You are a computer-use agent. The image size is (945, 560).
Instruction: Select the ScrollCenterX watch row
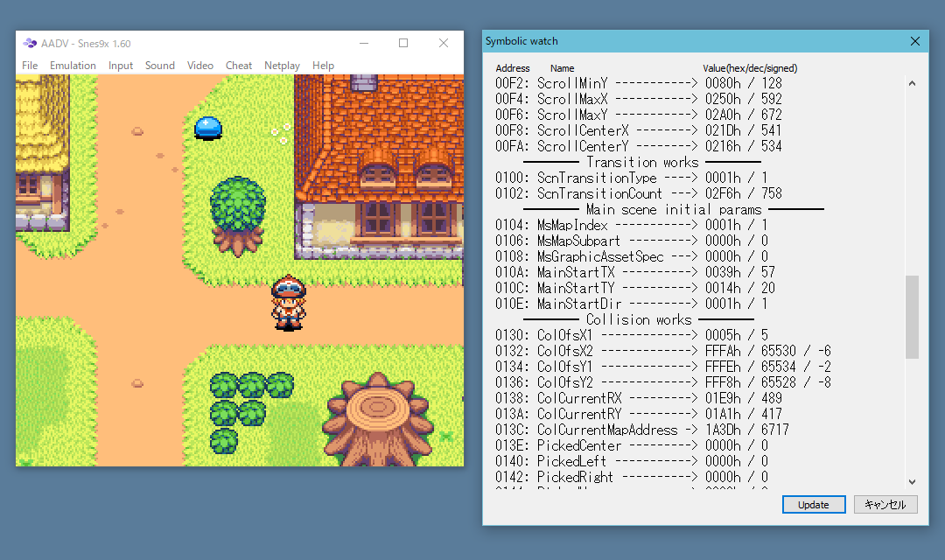click(639, 130)
